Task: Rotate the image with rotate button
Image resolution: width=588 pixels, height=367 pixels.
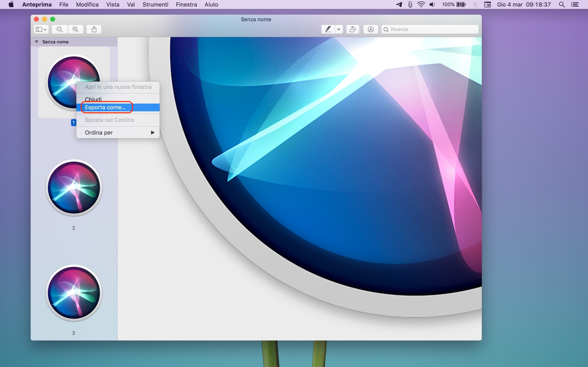Action: pos(353,29)
